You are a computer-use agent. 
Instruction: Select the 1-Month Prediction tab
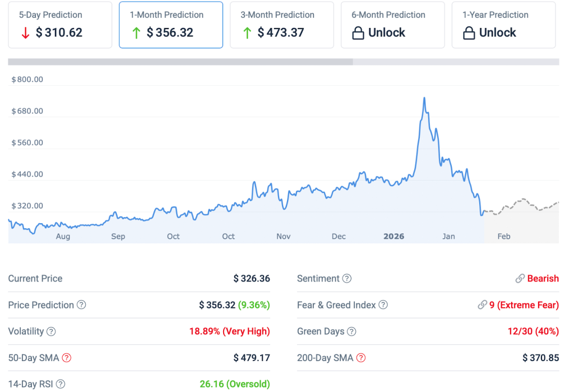(x=171, y=25)
